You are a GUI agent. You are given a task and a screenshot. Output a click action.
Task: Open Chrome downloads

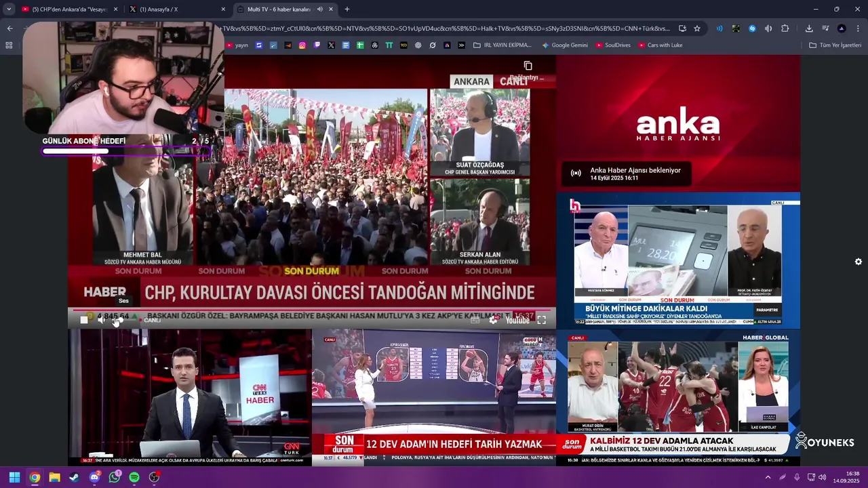809,28
